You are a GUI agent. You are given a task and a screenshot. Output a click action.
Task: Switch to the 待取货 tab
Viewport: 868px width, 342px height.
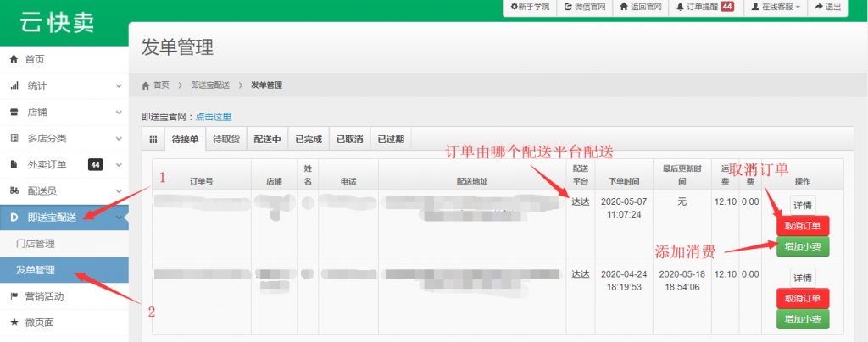click(226, 140)
